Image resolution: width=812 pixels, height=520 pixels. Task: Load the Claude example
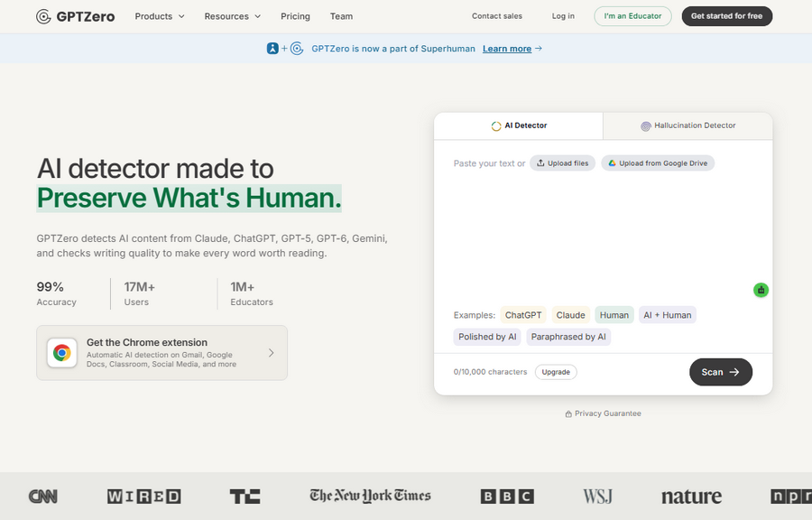click(x=571, y=315)
